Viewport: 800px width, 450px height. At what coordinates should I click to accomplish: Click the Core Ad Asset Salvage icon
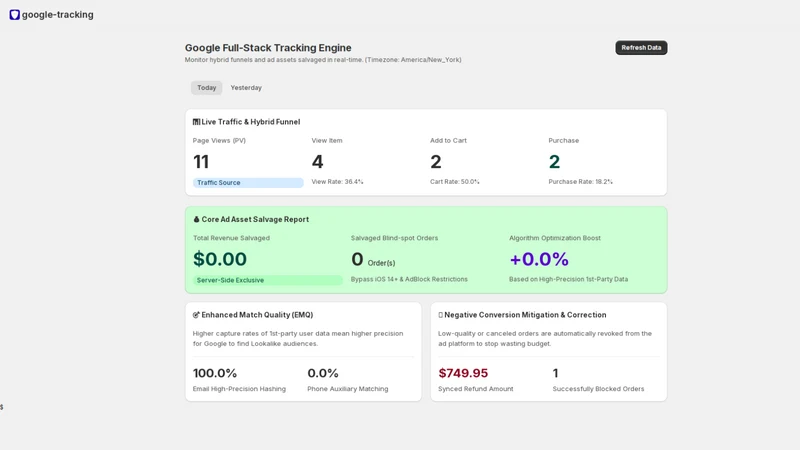tap(196, 219)
